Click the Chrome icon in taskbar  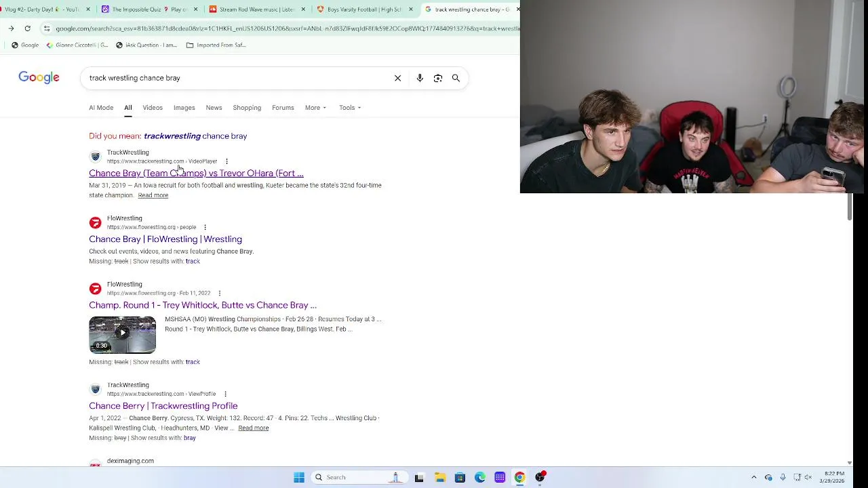tap(519, 477)
